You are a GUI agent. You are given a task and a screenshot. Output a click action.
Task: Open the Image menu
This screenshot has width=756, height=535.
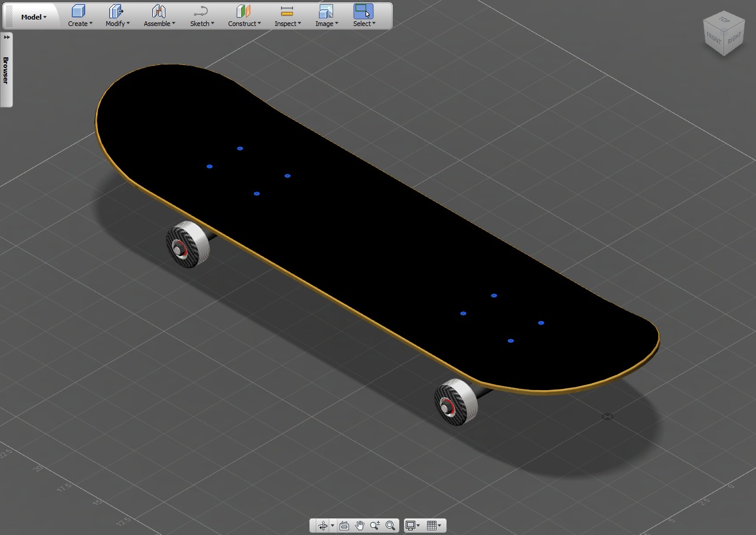pos(326,24)
